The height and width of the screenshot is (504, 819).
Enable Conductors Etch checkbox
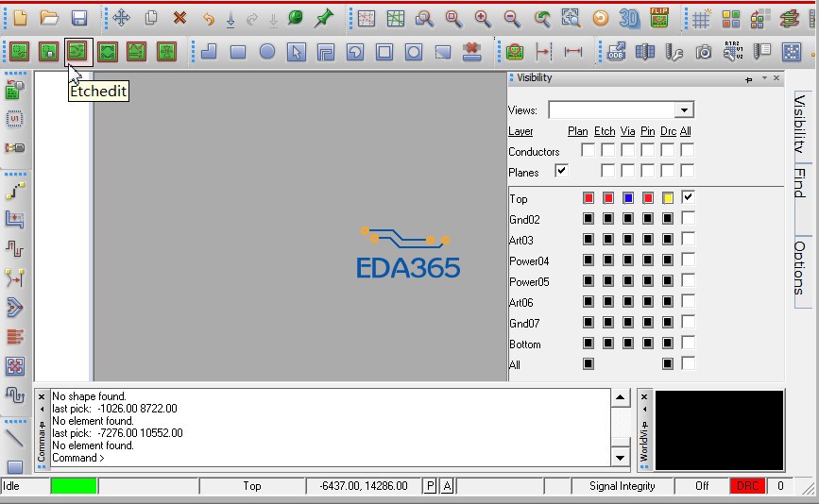click(607, 150)
